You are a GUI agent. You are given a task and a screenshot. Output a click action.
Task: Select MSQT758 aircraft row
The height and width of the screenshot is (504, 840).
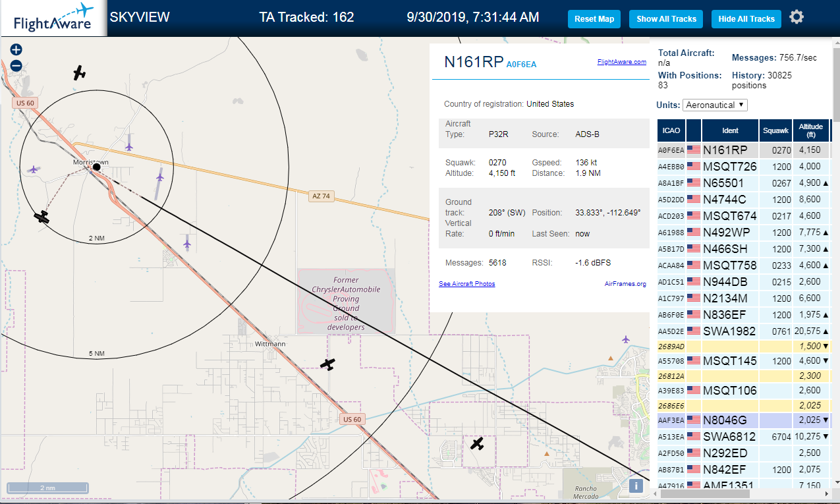tap(744, 266)
